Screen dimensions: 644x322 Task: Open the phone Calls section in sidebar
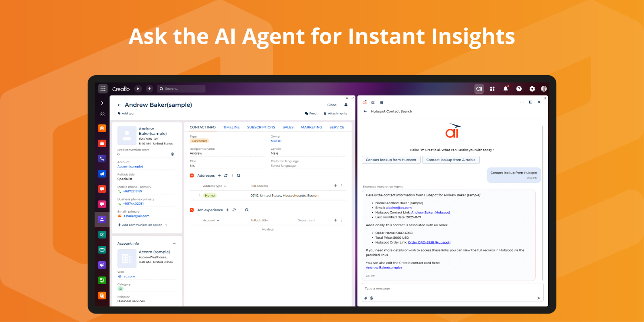[x=102, y=159]
